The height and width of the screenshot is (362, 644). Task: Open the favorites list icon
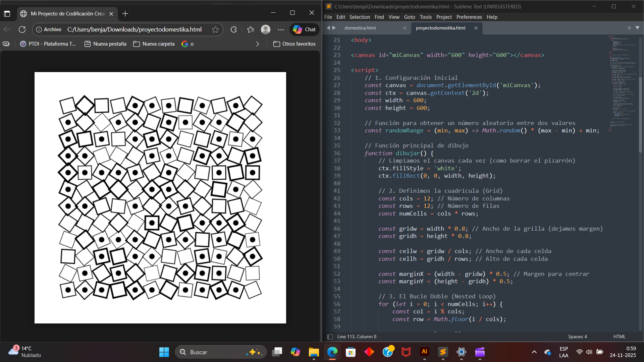tap(251, 29)
